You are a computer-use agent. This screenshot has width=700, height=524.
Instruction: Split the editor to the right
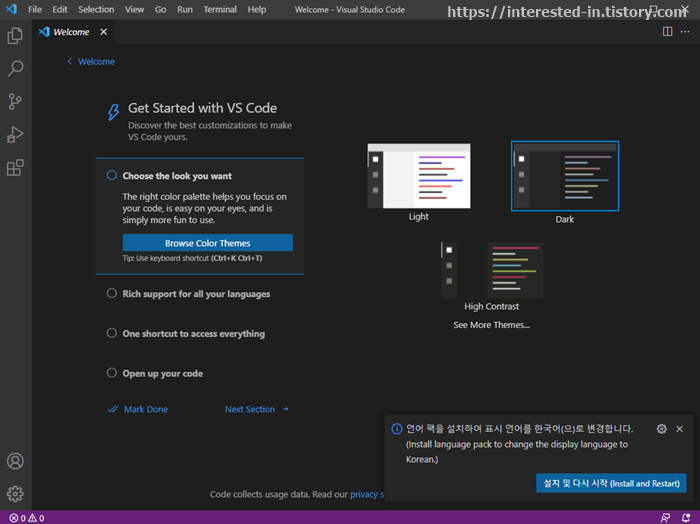click(x=667, y=32)
